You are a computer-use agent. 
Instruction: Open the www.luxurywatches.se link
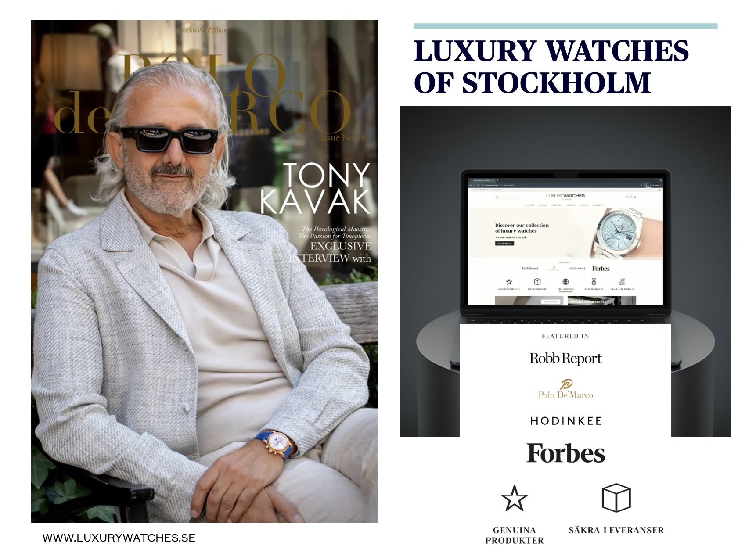point(119,538)
